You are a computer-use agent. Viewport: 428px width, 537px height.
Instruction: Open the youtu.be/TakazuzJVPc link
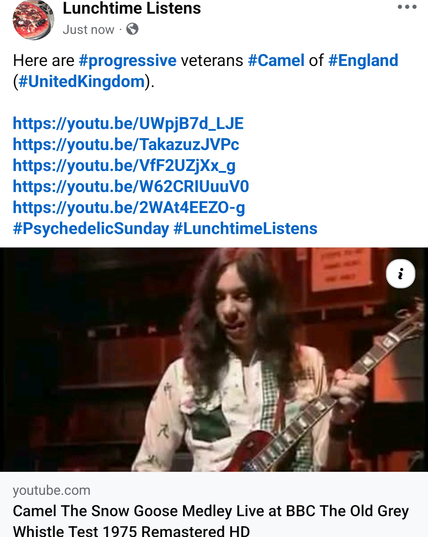126,145
